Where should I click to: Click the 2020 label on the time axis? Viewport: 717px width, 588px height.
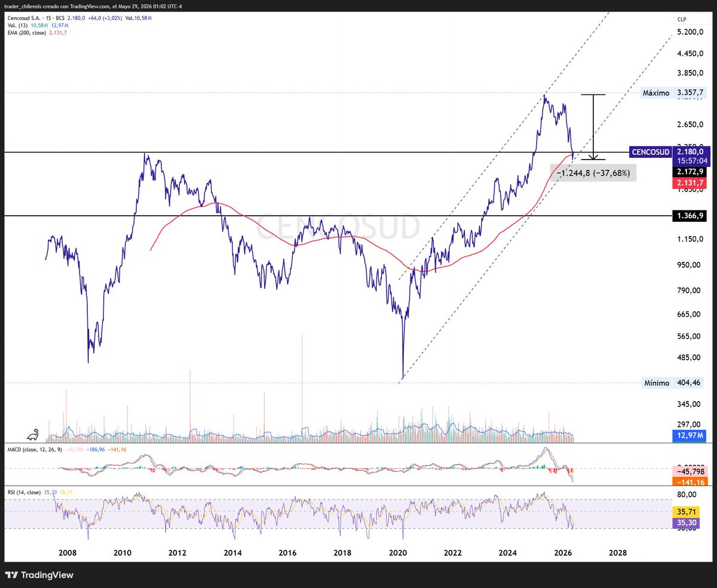398,553
